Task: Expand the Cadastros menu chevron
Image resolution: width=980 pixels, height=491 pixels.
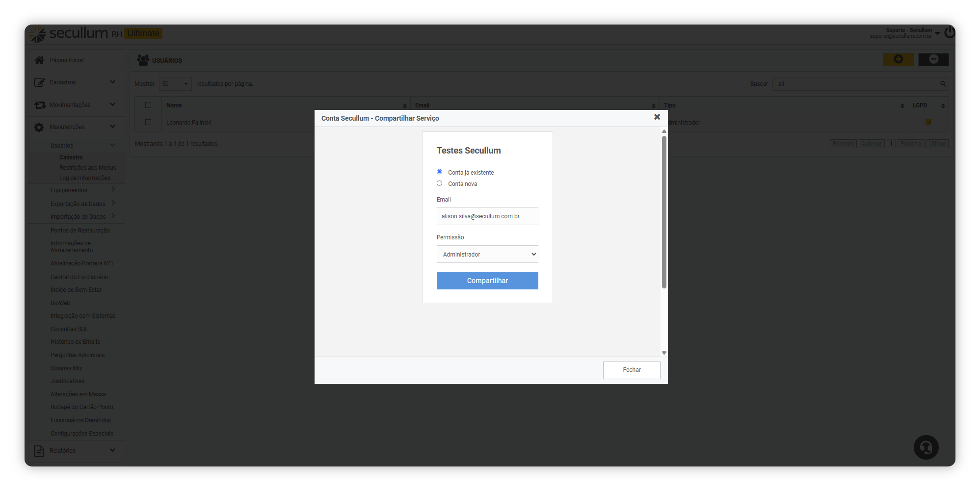Action: tap(113, 82)
